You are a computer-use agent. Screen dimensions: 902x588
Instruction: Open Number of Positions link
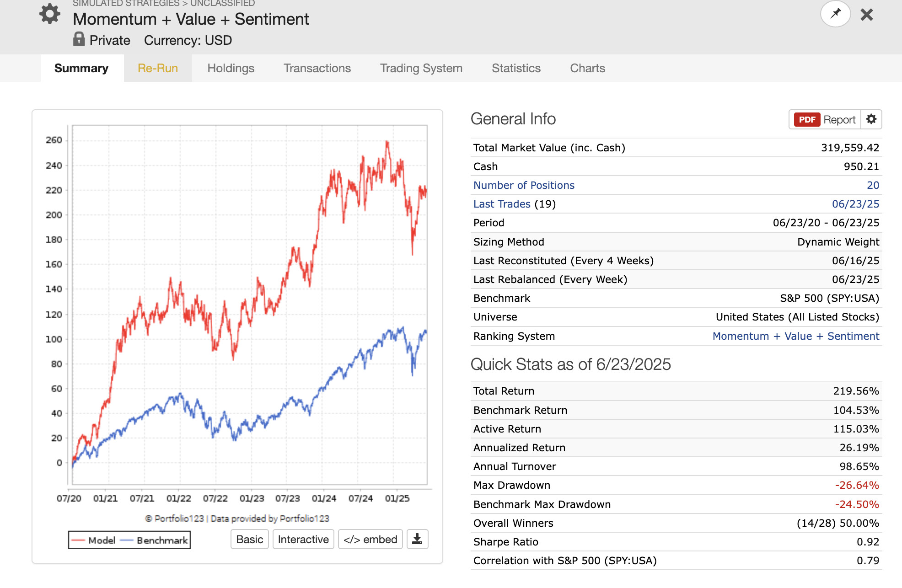coord(524,185)
